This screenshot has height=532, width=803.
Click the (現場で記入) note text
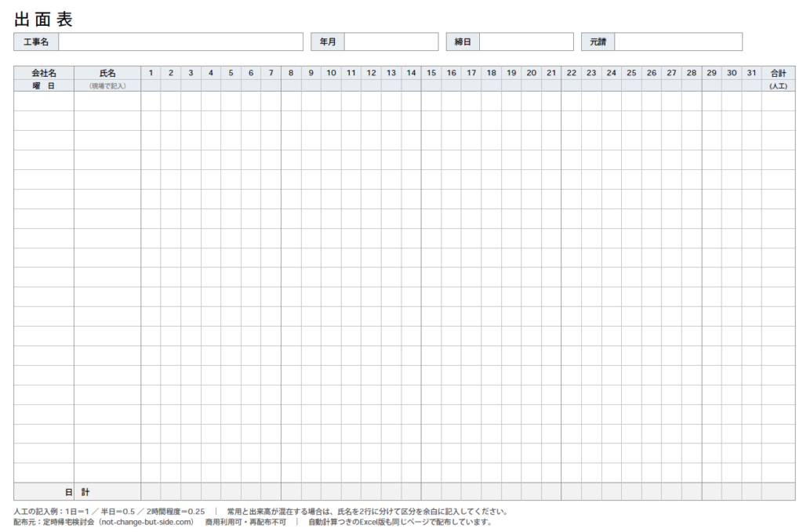click(x=107, y=86)
